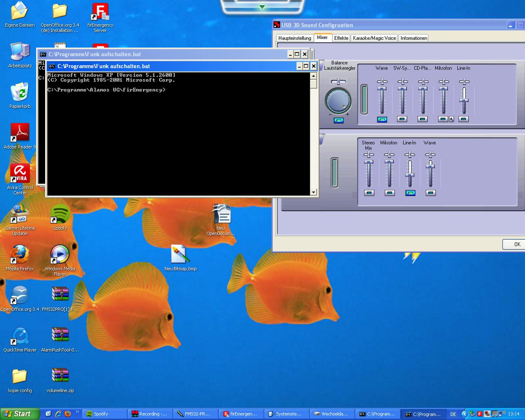Switch to the Effekte tab
525x420 pixels.
click(341, 38)
